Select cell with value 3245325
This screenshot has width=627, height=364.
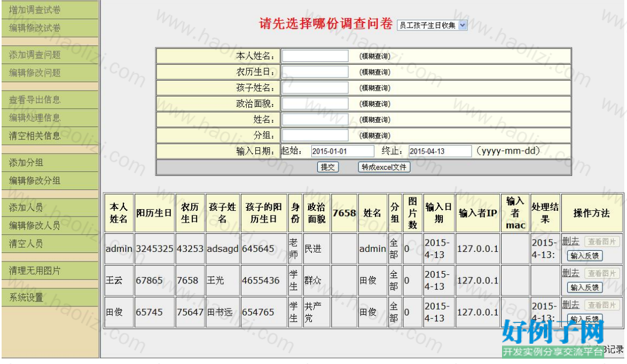(x=154, y=249)
